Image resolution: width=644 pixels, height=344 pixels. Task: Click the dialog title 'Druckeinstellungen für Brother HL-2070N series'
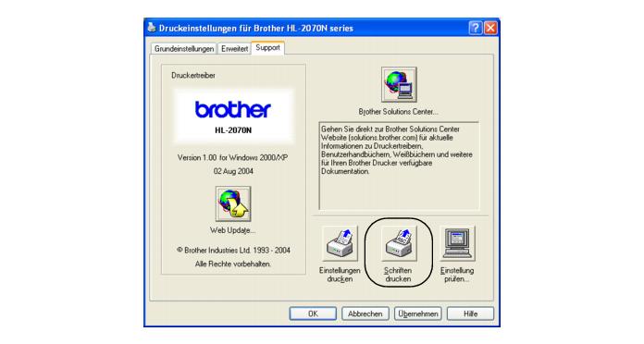click(256, 29)
